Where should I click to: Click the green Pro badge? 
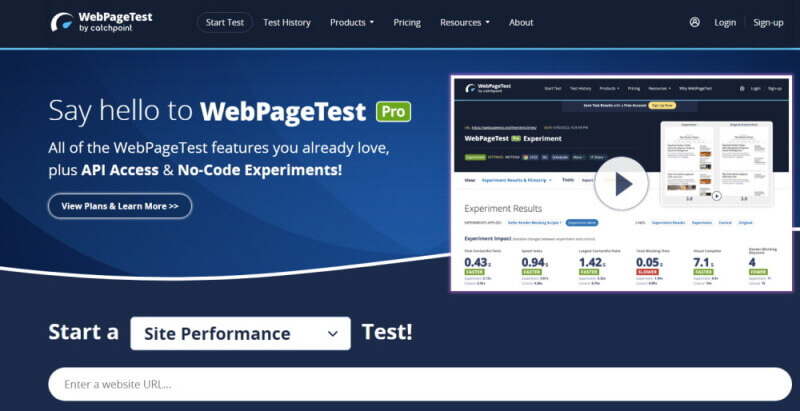point(393,112)
